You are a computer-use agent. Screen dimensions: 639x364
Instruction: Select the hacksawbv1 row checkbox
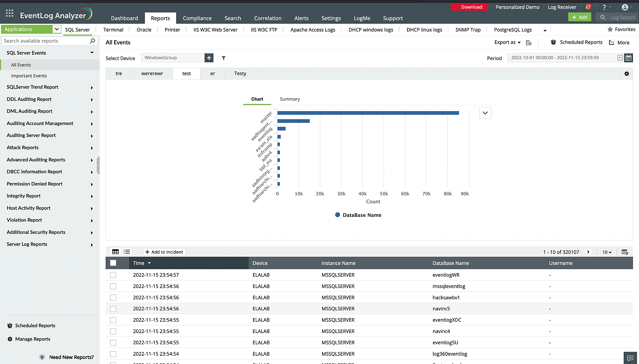click(x=113, y=298)
